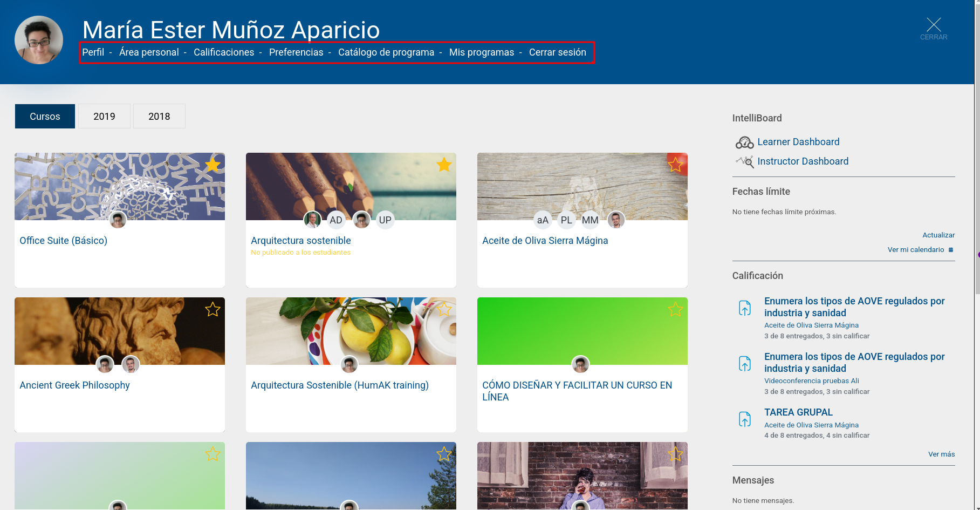Image resolution: width=980 pixels, height=510 pixels.
Task: Star the lake landscape course card
Action: tap(444, 454)
